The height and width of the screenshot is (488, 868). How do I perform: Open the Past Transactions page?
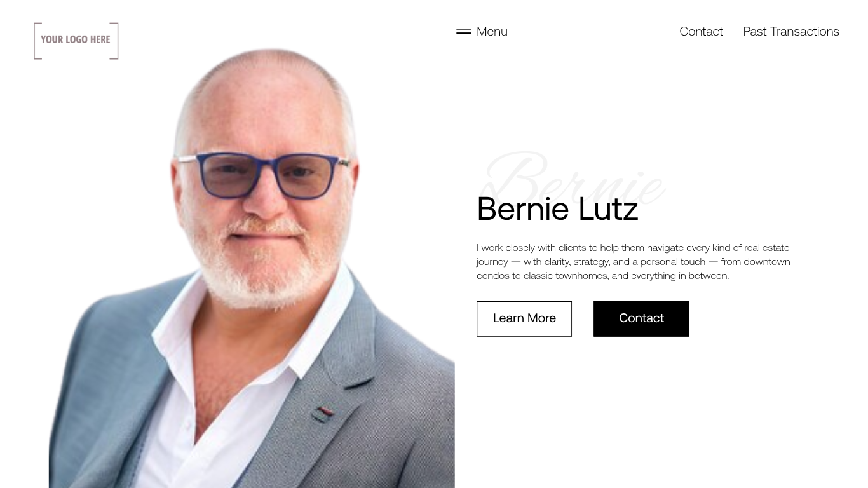click(x=791, y=31)
